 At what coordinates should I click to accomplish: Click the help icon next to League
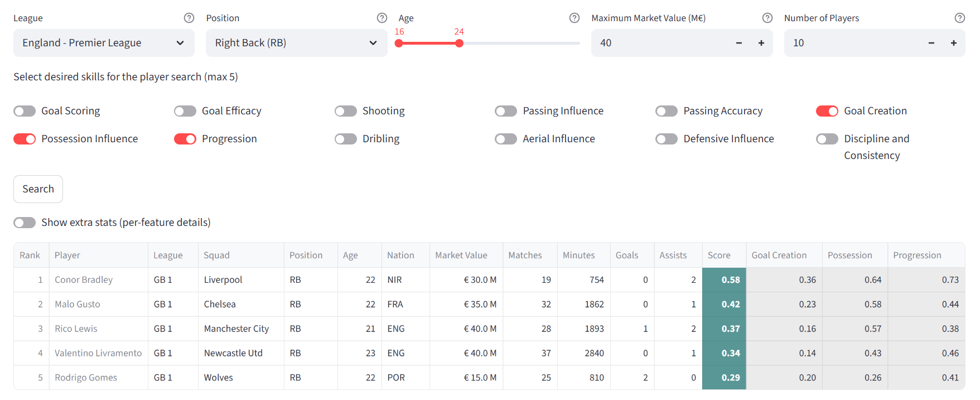[x=189, y=18]
